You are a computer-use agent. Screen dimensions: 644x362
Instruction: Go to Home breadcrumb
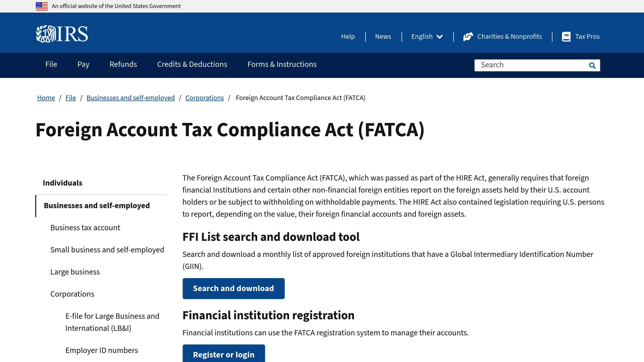(x=46, y=98)
